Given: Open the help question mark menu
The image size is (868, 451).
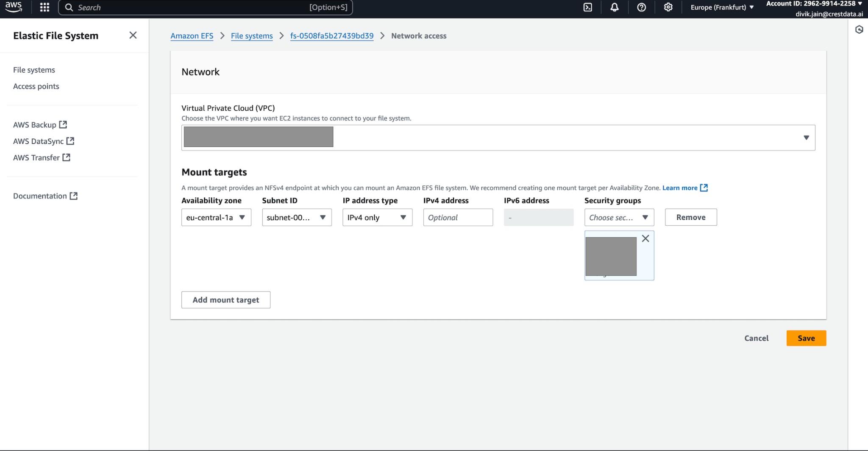Looking at the screenshot, I should 641,7.
